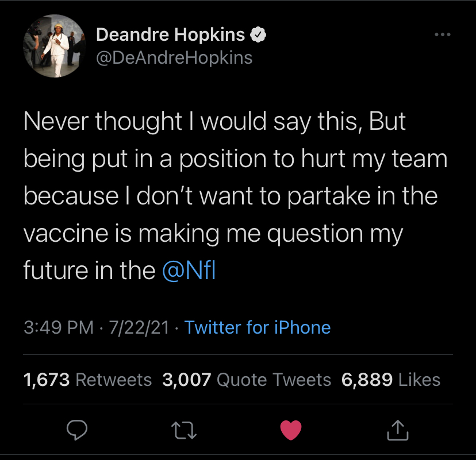The image size is (476, 460).
Task: Tap the verified checkmark badge
Action: click(x=259, y=36)
